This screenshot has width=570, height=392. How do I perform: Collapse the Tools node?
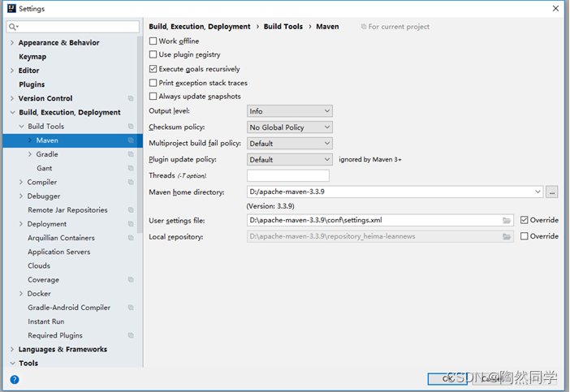13,364
